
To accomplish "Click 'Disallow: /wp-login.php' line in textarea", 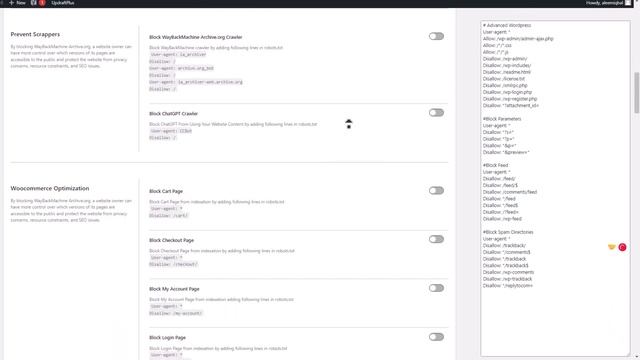I will (507, 92).
